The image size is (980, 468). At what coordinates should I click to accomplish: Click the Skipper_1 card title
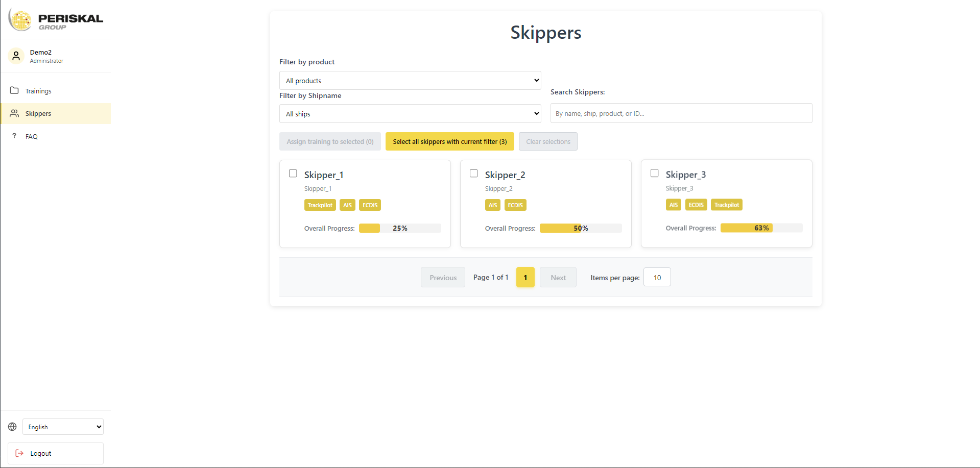pyautogui.click(x=324, y=175)
